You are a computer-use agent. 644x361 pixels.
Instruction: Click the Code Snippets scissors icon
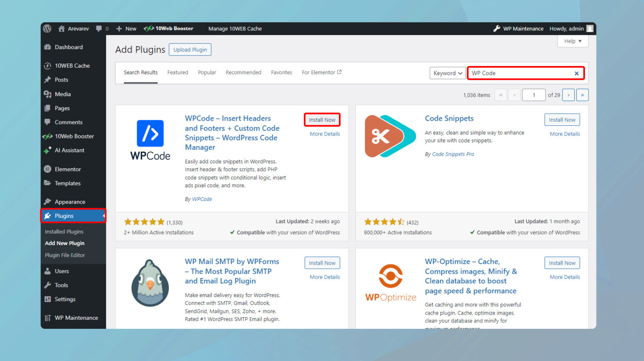390,136
